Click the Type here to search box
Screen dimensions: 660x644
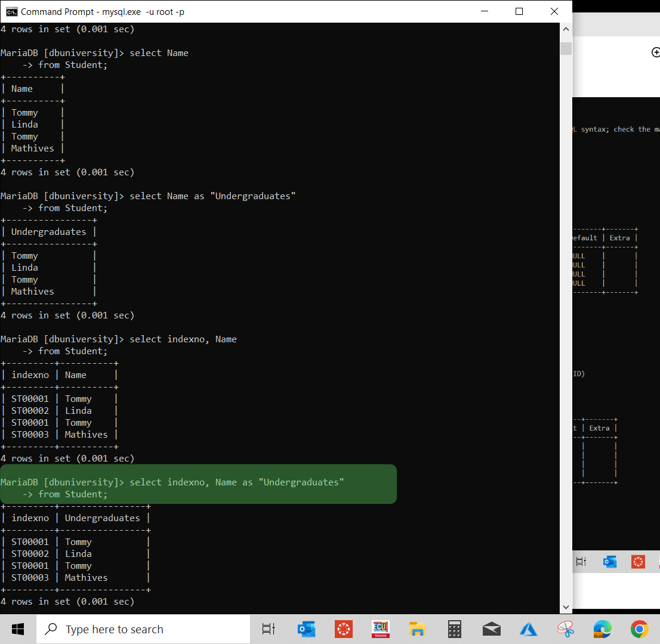click(143, 629)
